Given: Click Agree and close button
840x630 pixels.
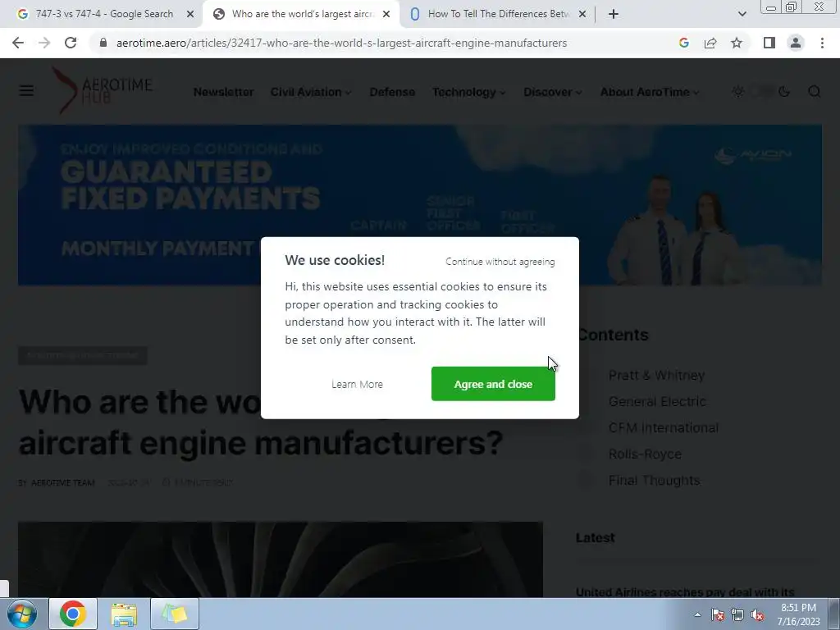Looking at the screenshot, I should click(493, 384).
